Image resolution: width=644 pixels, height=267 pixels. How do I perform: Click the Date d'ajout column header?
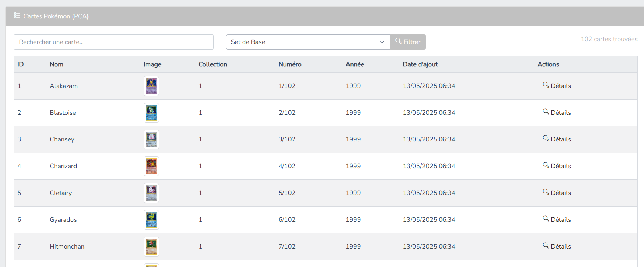coord(420,64)
